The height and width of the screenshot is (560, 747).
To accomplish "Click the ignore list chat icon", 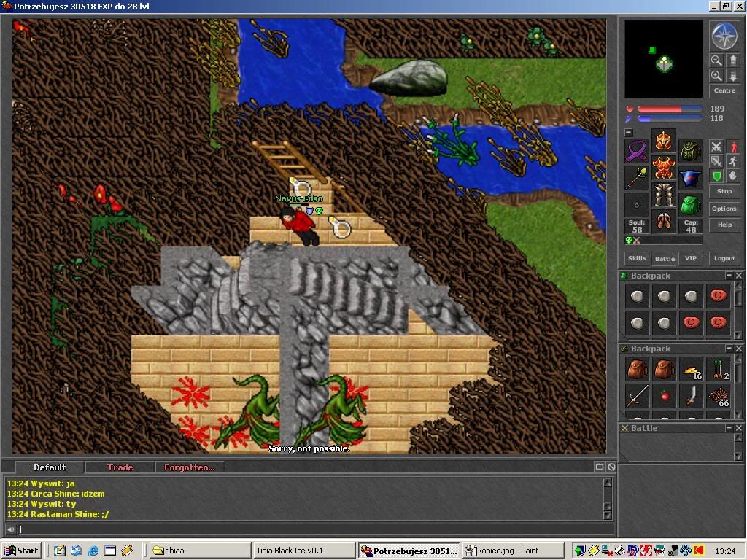I will pos(611,467).
